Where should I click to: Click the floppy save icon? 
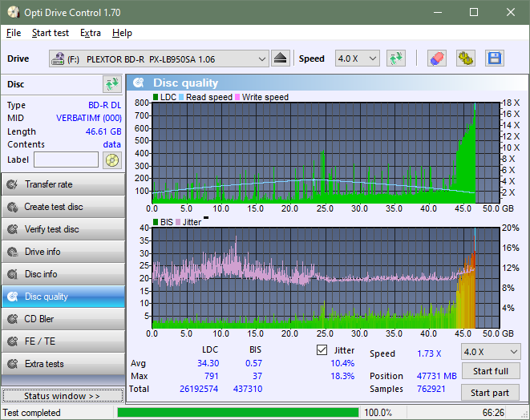(x=495, y=59)
